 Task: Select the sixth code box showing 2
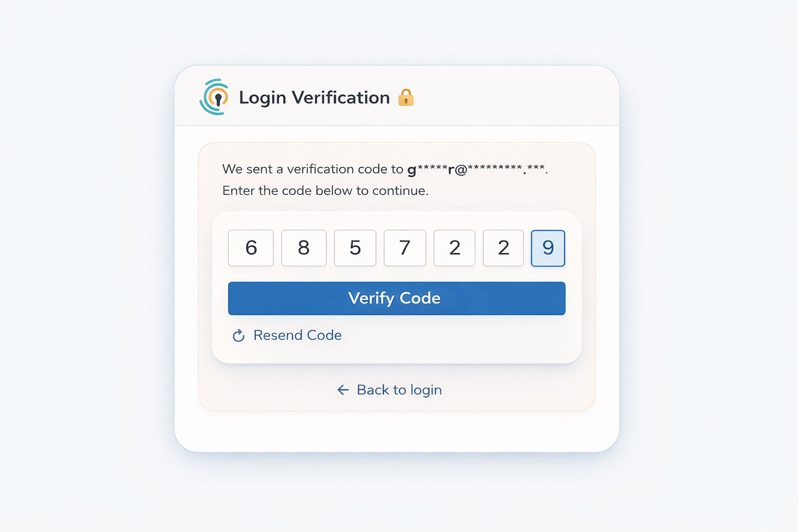point(503,248)
